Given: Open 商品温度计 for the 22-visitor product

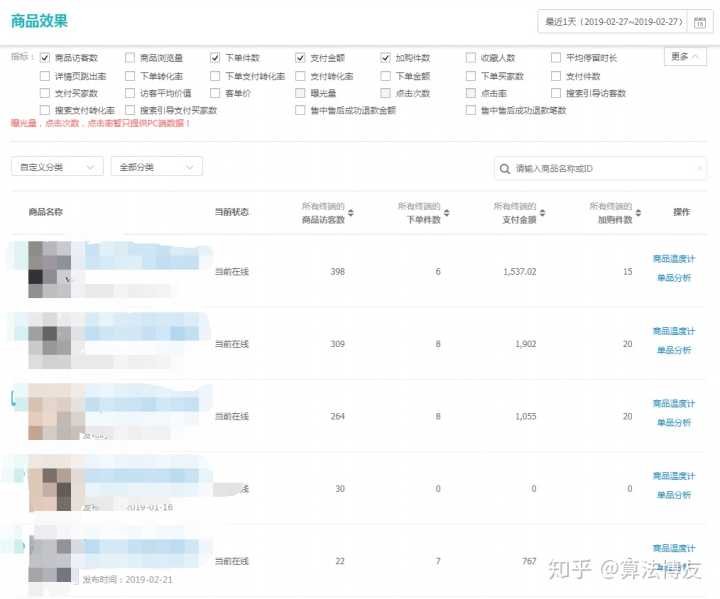Looking at the screenshot, I should pos(674,548).
